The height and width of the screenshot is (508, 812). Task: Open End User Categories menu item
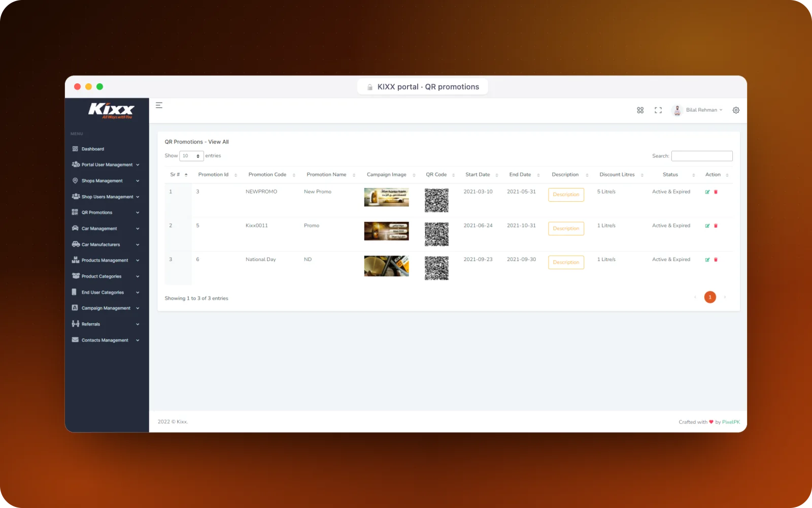[x=106, y=293]
